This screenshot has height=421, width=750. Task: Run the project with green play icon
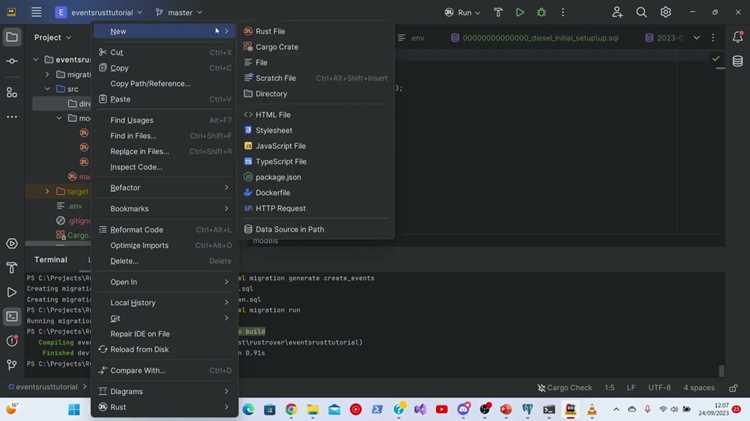coord(520,12)
